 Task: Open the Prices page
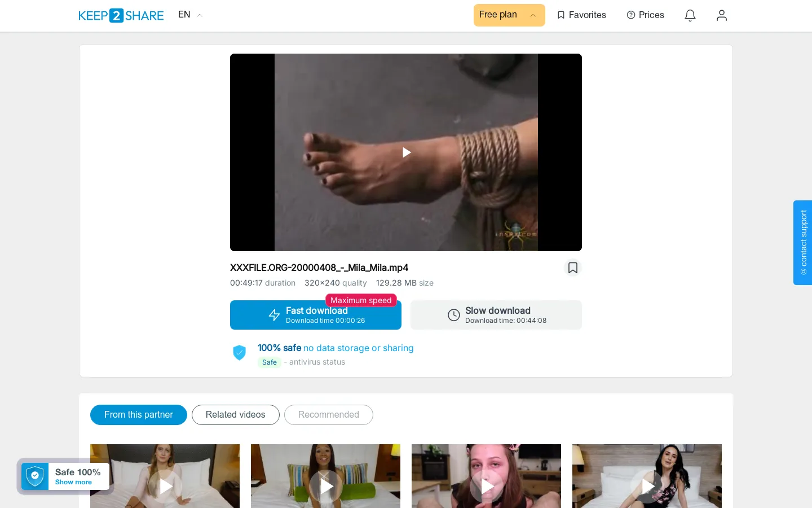[646, 15]
